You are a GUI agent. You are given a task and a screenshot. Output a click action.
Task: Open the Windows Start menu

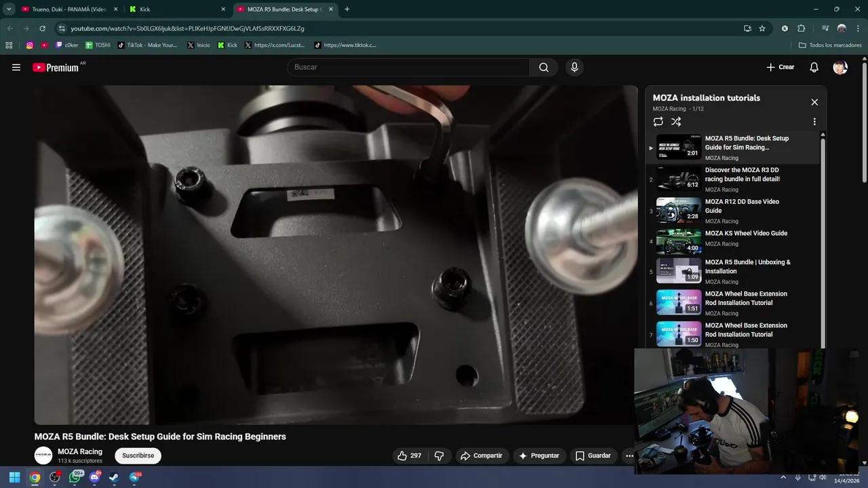pos(14,477)
